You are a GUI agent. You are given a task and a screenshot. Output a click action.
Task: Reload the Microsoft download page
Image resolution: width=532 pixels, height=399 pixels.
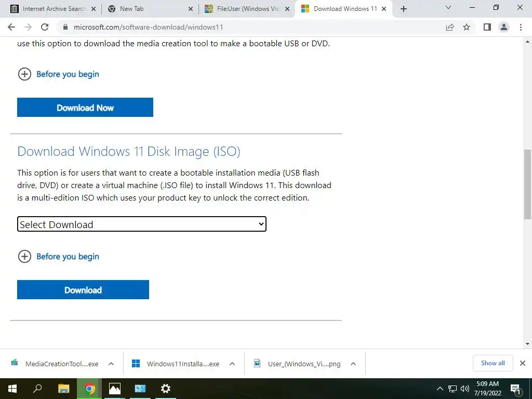[45, 27]
